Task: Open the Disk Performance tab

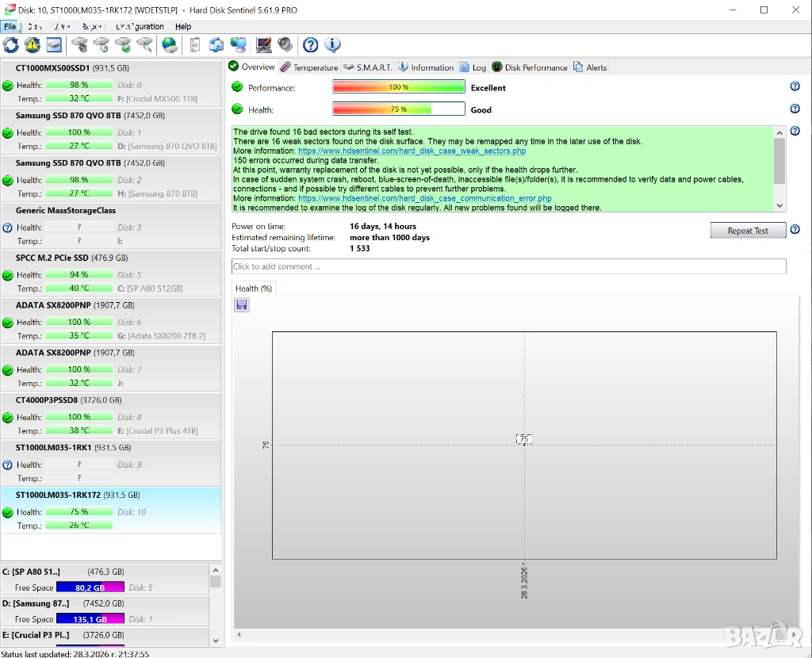Action: click(530, 67)
